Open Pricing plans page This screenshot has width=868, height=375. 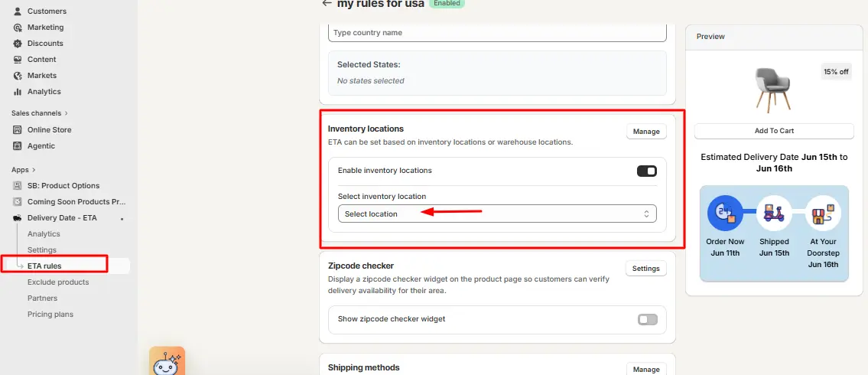pos(50,314)
